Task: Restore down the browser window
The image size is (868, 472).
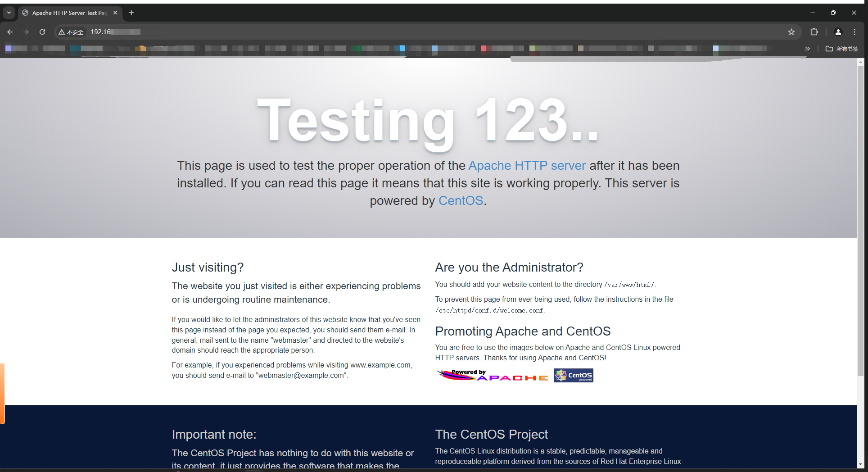Action: 833,13
